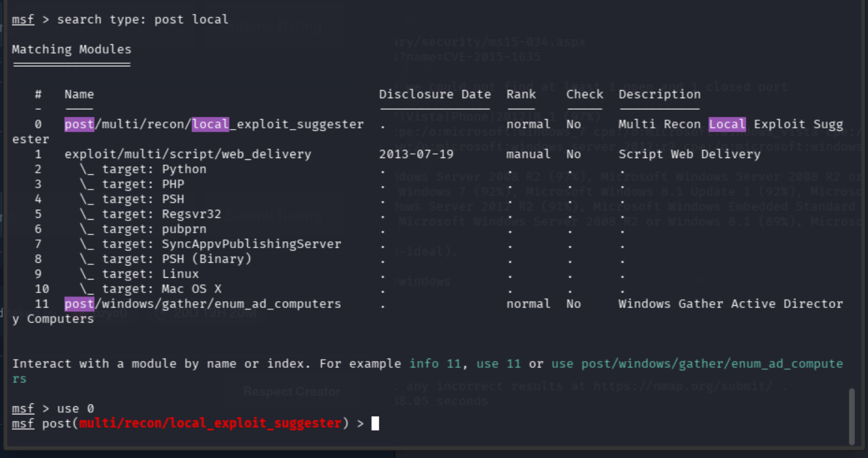The width and height of the screenshot is (868, 458).
Task: Click the Rank column header
Action: tap(521, 94)
